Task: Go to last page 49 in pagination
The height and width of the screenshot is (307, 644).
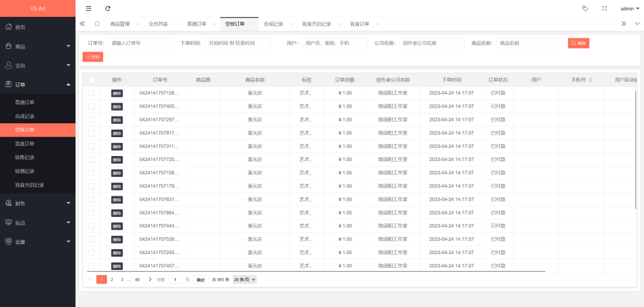Action: 137,279
